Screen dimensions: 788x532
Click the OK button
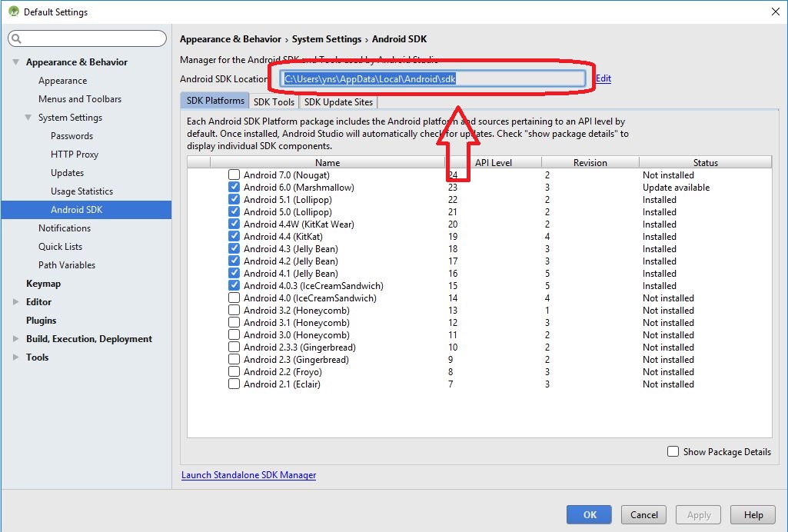point(589,515)
